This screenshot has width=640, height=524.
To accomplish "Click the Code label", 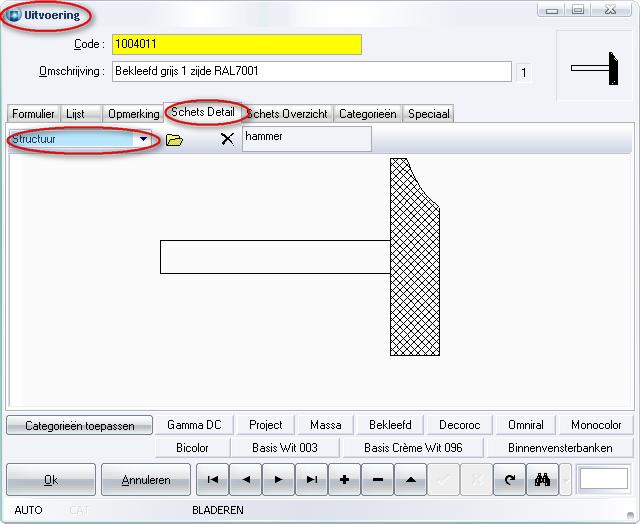I will click(x=89, y=44).
